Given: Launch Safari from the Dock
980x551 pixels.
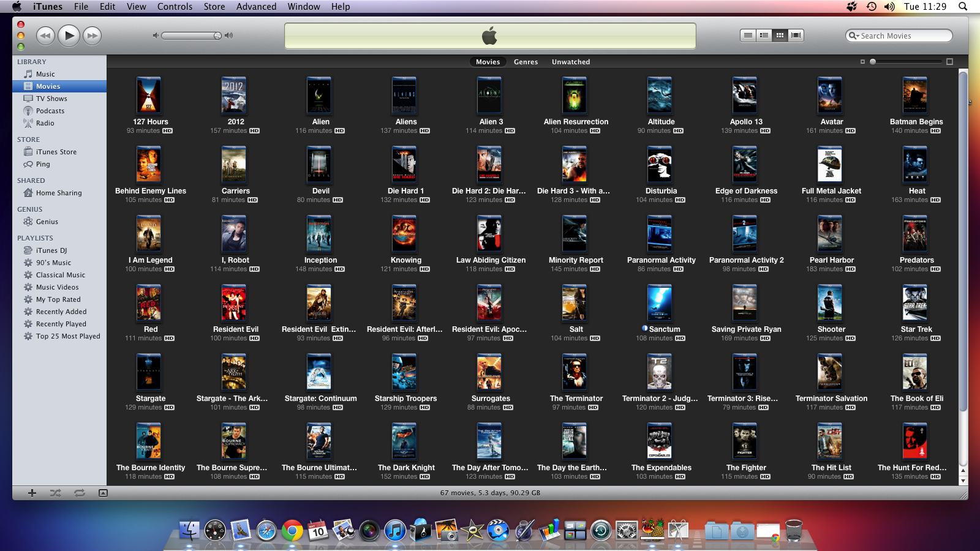Looking at the screenshot, I should (x=266, y=530).
